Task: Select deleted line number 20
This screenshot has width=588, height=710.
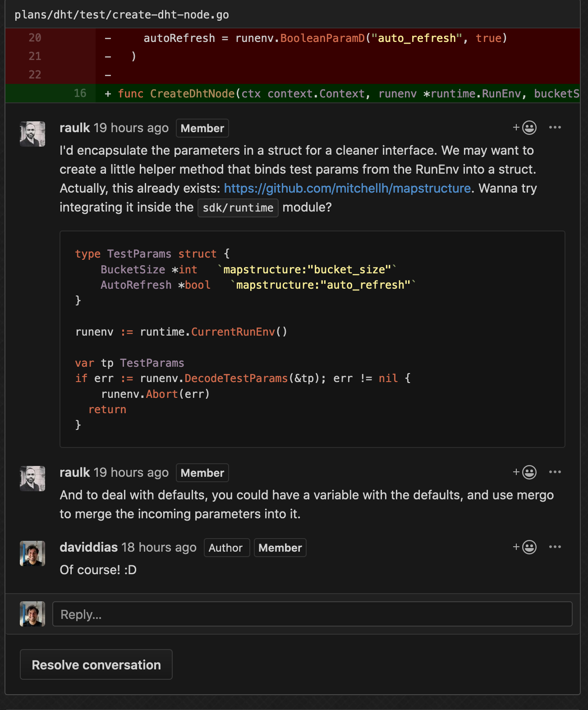Action: pyautogui.click(x=35, y=38)
